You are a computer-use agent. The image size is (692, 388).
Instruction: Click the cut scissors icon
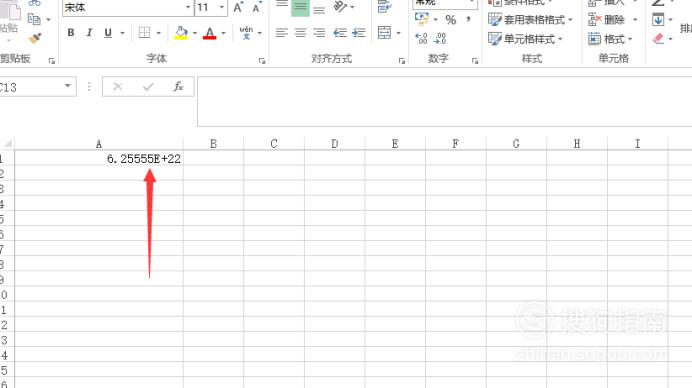(34, 3)
